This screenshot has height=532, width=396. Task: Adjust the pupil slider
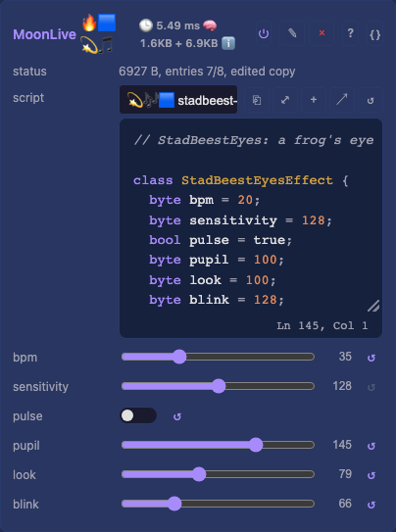coord(219,445)
